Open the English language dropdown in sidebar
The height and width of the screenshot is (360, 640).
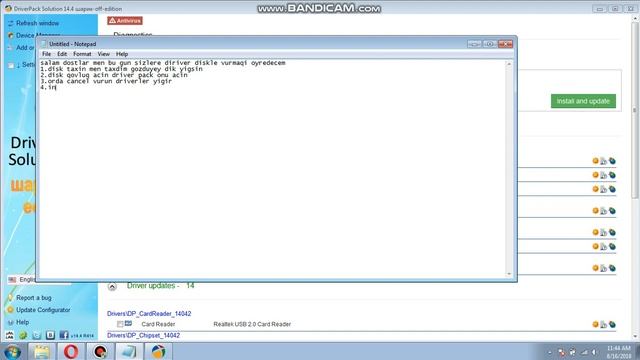click(21, 280)
